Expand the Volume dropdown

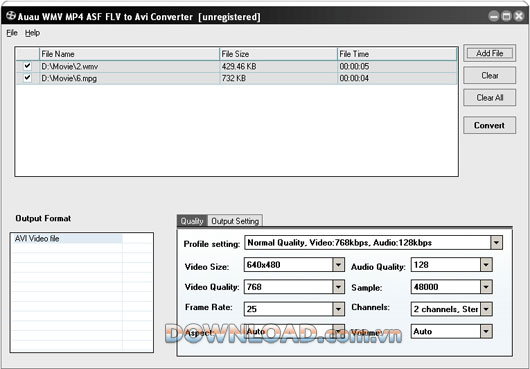tap(486, 331)
